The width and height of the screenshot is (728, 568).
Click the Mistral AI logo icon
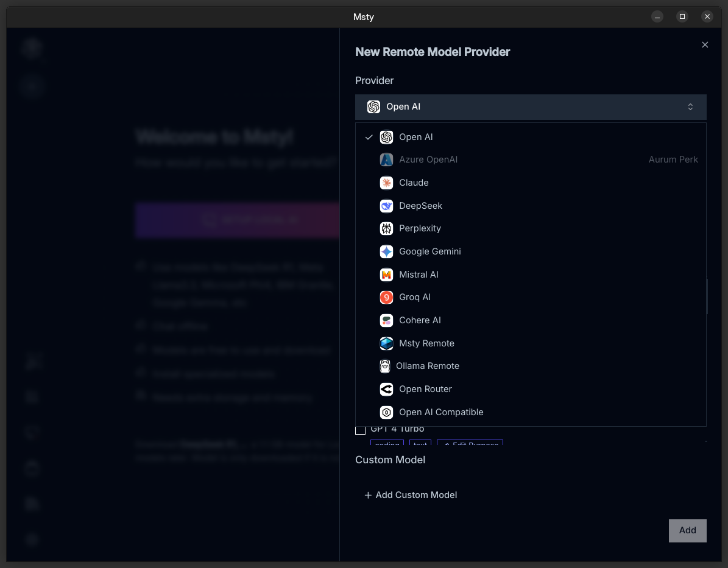[386, 275]
